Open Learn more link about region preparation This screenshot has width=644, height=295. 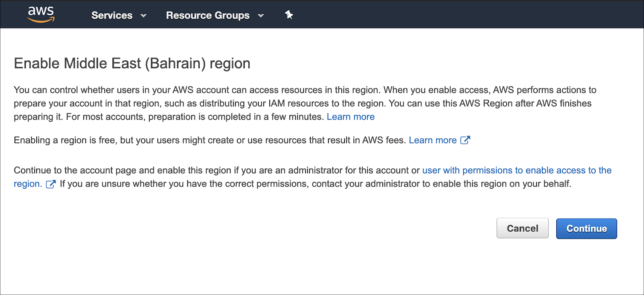coord(351,117)
